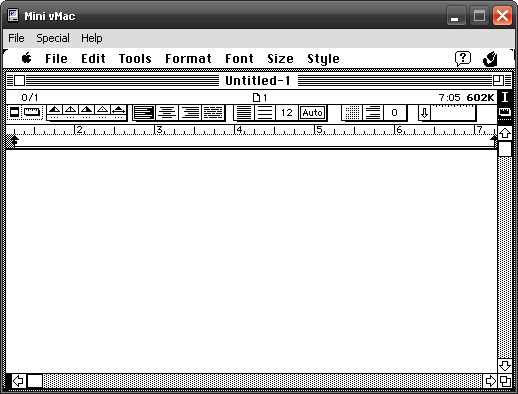Select justified text alignment icon

pyautogui.click(x=213, y=113)
